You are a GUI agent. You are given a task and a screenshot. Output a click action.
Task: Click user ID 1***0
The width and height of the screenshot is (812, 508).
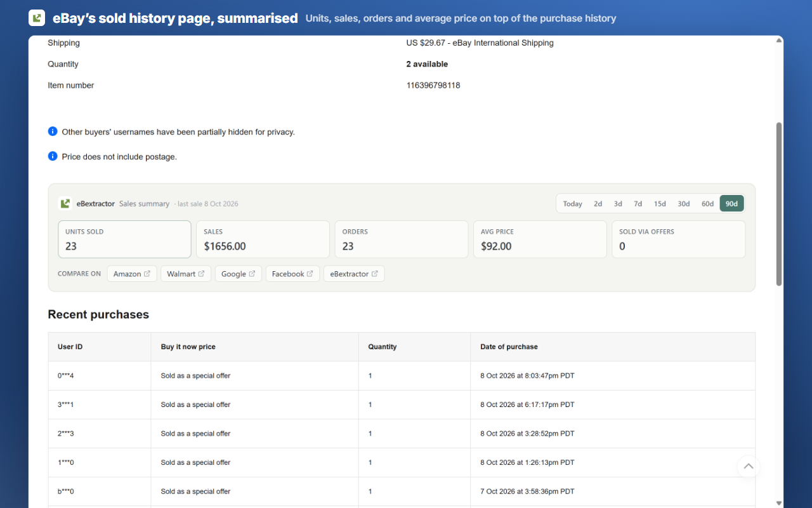pyautogui.click(x=66, y=462)
